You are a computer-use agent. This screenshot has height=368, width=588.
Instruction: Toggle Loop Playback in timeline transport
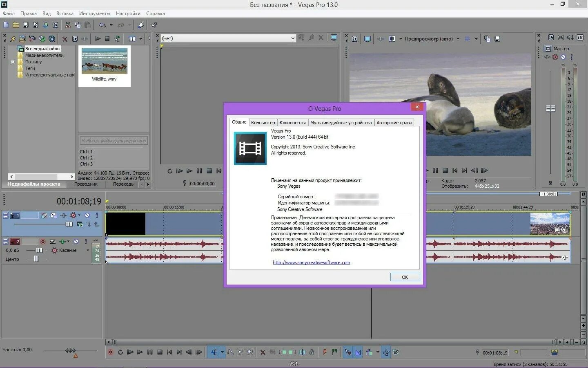coord(120,352)
